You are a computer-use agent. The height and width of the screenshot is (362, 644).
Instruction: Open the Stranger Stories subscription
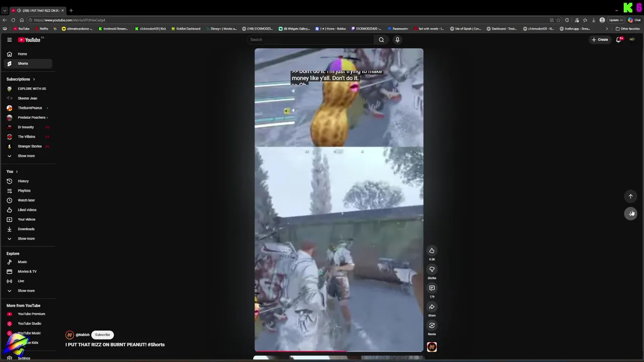point(28,146)
